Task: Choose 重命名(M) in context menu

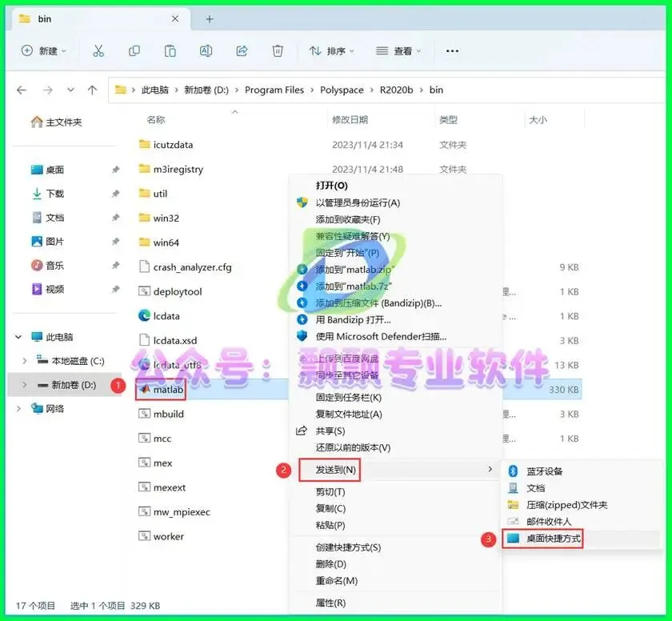Action: click(337, 581)
